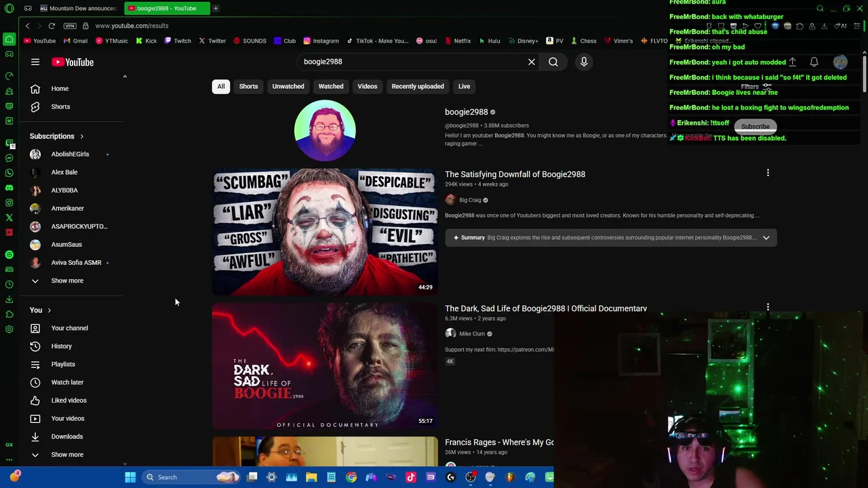Screen dimensions: 868x488
Task: Open GX Control speedometer in the sidebar
Action: point(9,76)
